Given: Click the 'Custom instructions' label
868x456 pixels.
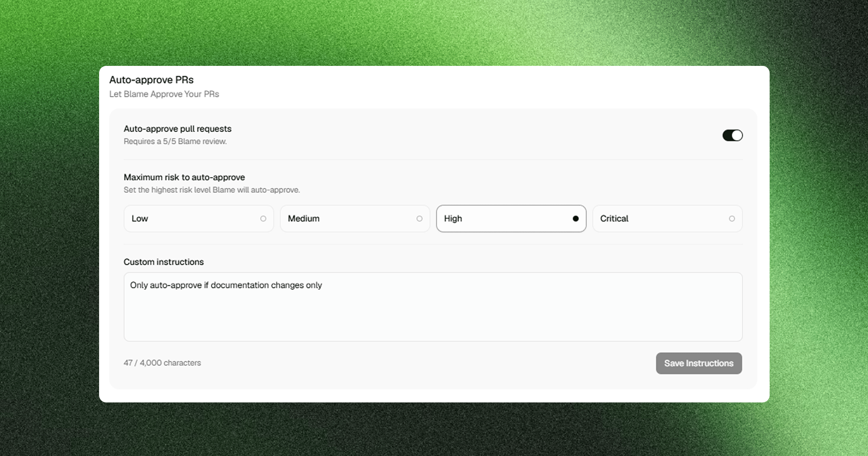Looking at the screenshot, I should pyautogui.click(x=163, y=262).
